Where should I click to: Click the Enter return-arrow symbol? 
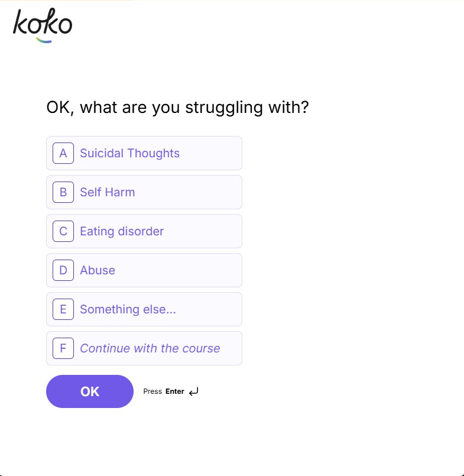click(193, 391)
